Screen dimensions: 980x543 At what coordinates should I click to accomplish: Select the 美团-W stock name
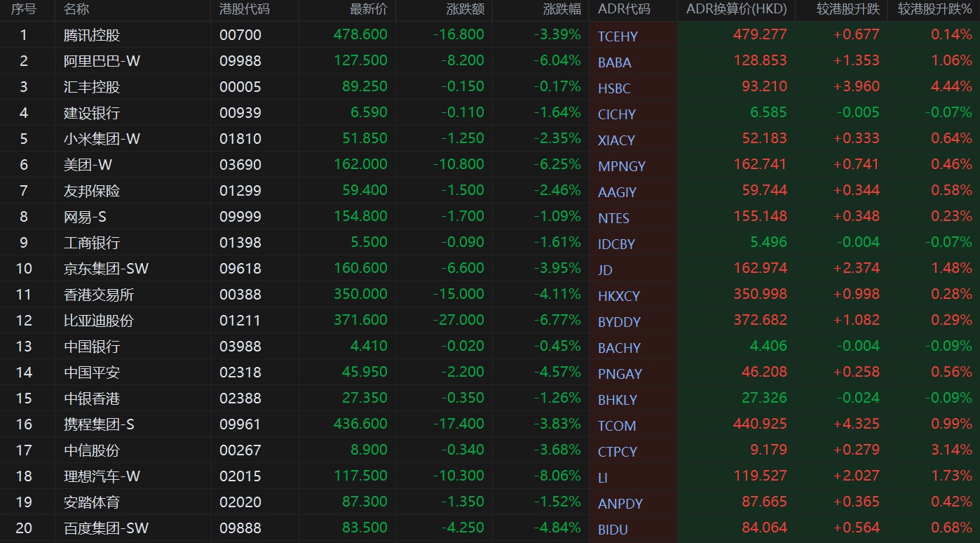tap(88, 165)
